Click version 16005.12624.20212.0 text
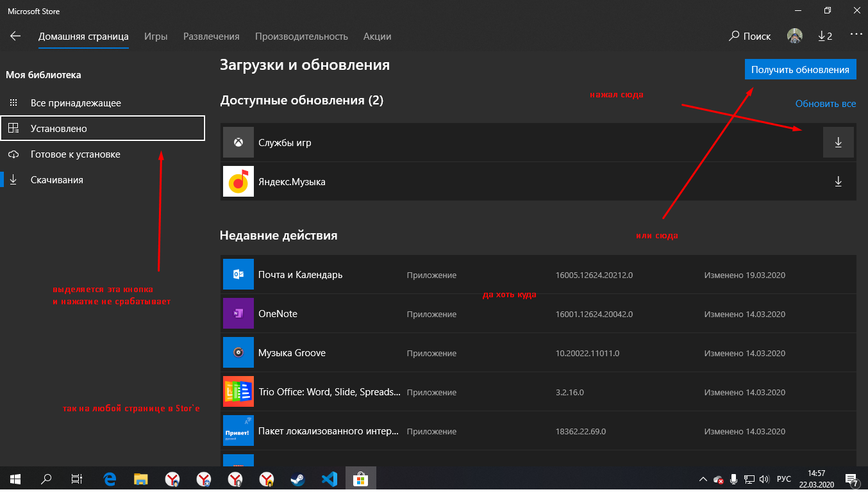The height and width of the screenshot is (492, 868). pyautogui.click(x=594, y=275)
